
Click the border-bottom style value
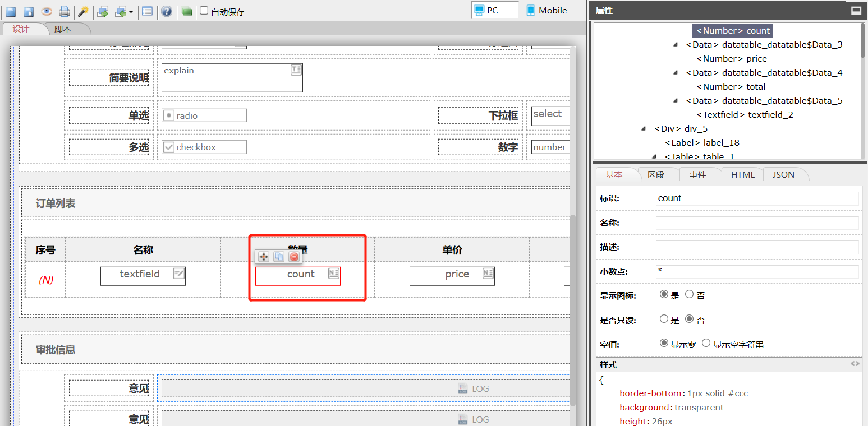pyautogui.click(x=718, y=393)
